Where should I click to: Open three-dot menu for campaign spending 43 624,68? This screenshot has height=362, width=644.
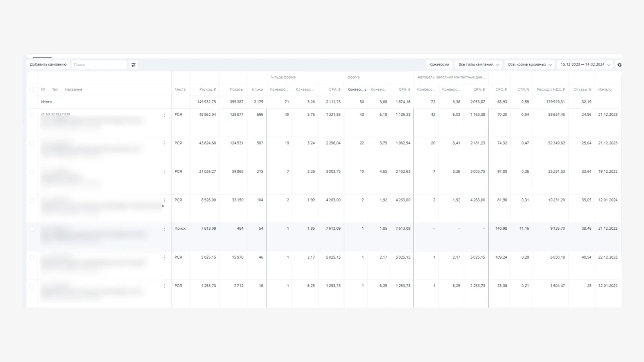(164, 143)
